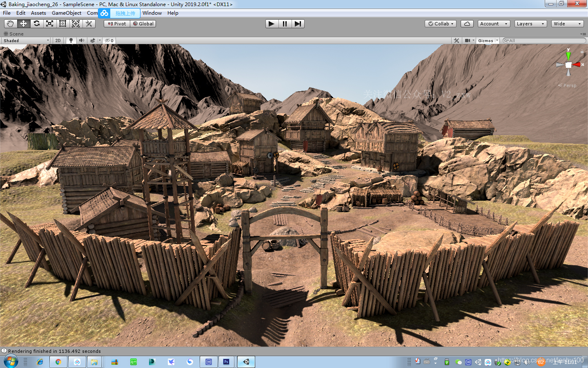This screenshot has width=588, height=368.
Task: Open the Layers dropdown
Action: 530,24
